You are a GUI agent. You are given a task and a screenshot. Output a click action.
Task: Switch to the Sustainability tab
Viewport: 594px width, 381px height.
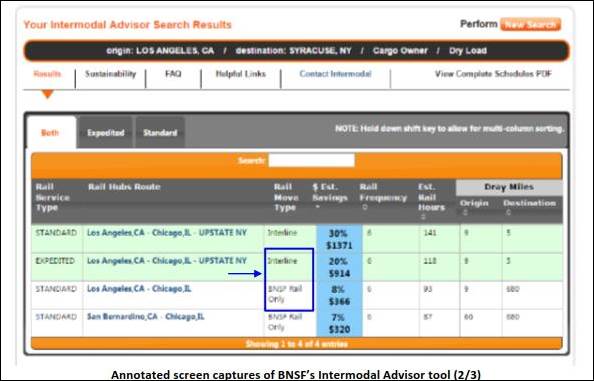coord(110,74)
